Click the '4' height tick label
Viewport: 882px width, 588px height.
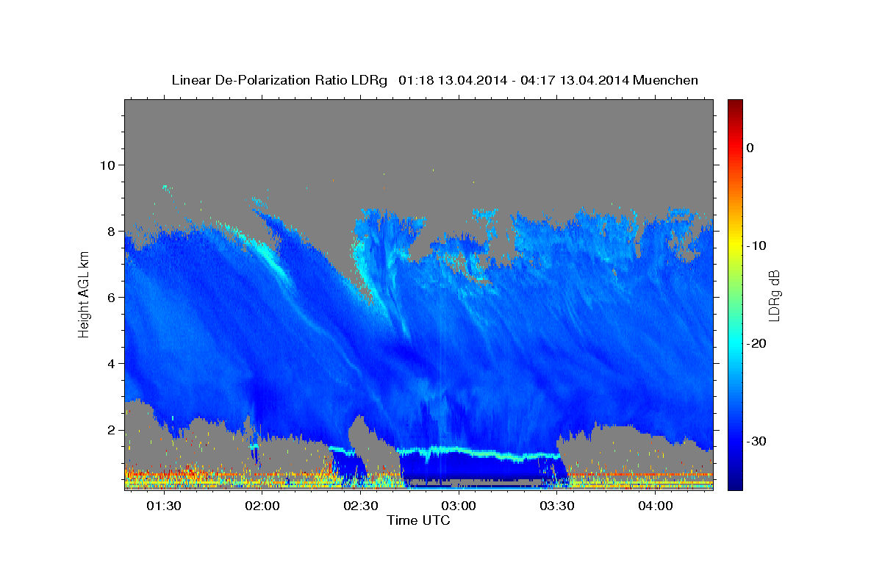tap(111, 363)
